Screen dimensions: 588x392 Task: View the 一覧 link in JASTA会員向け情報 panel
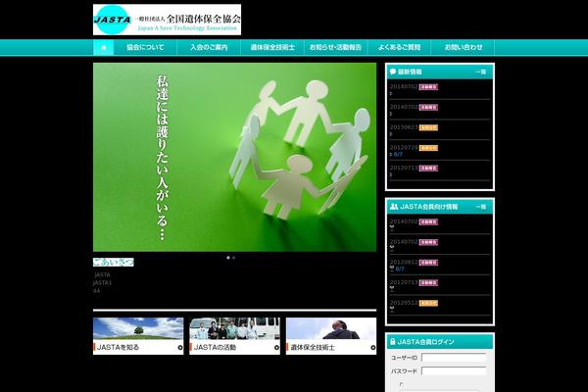coord(481,207)
